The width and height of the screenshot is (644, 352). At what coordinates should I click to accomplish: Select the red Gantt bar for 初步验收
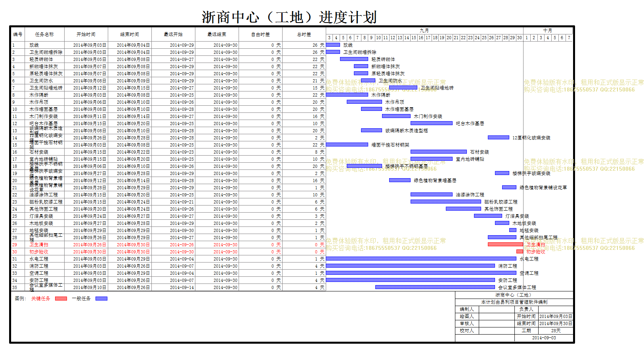click(x=520, y=251)
